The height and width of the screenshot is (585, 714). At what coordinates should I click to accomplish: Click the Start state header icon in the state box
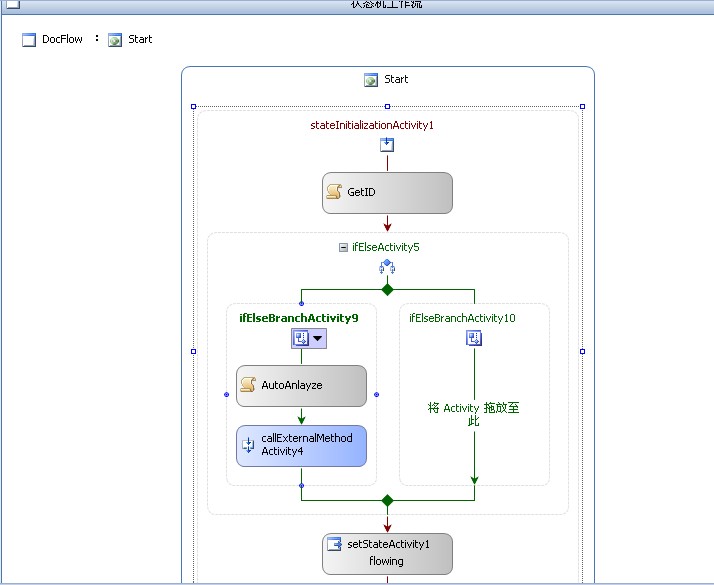tap(371, 80)
